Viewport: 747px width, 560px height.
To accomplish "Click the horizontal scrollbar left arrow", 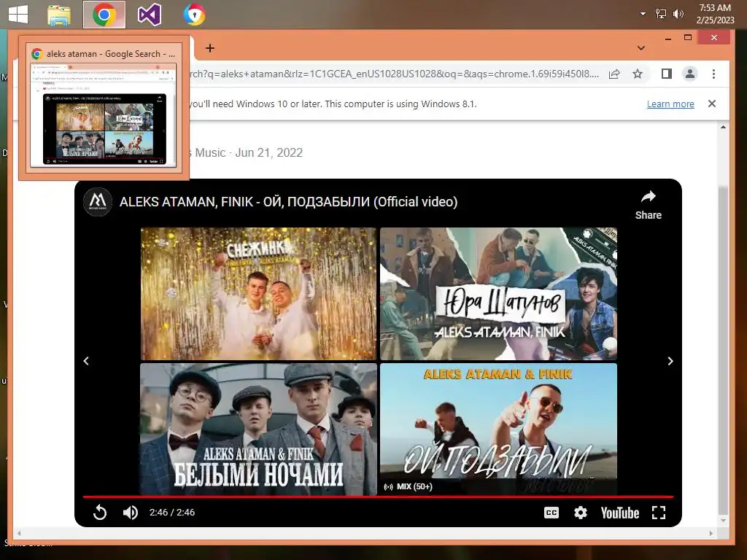I will pyautogui.click(x=19, y=533).
